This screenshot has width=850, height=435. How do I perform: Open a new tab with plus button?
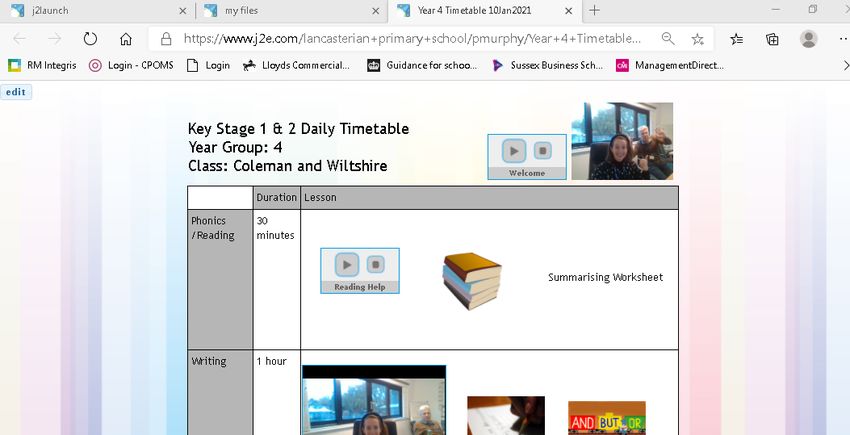(595, 10)
